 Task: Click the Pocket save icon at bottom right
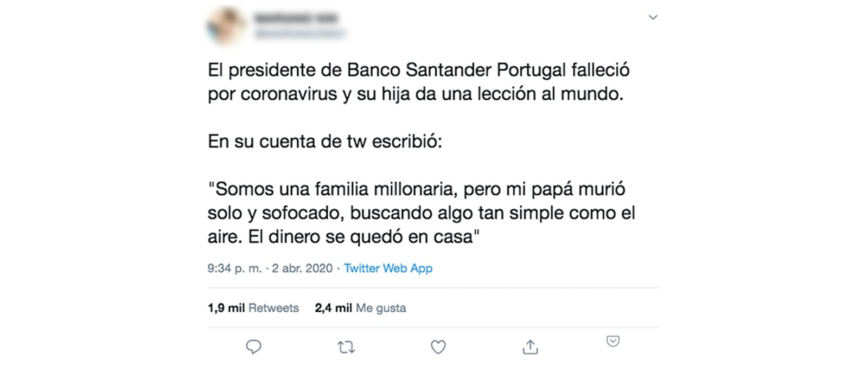pyautogui.click(x=612, y=341)
